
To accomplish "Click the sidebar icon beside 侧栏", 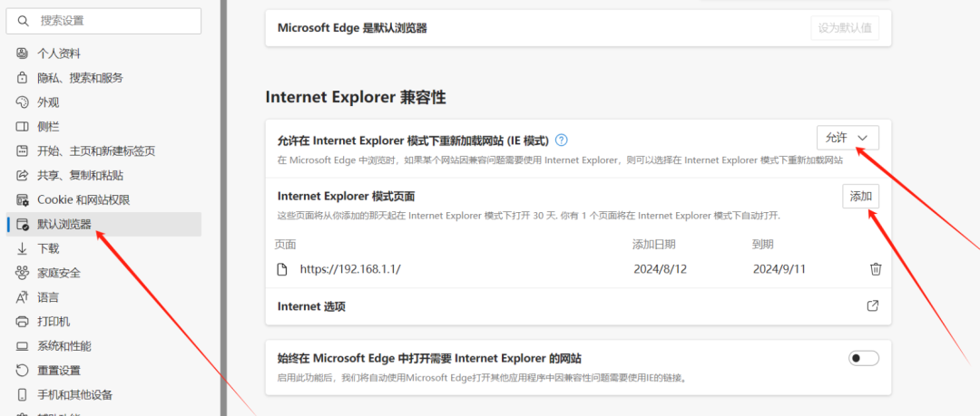I will pos(23,127).
